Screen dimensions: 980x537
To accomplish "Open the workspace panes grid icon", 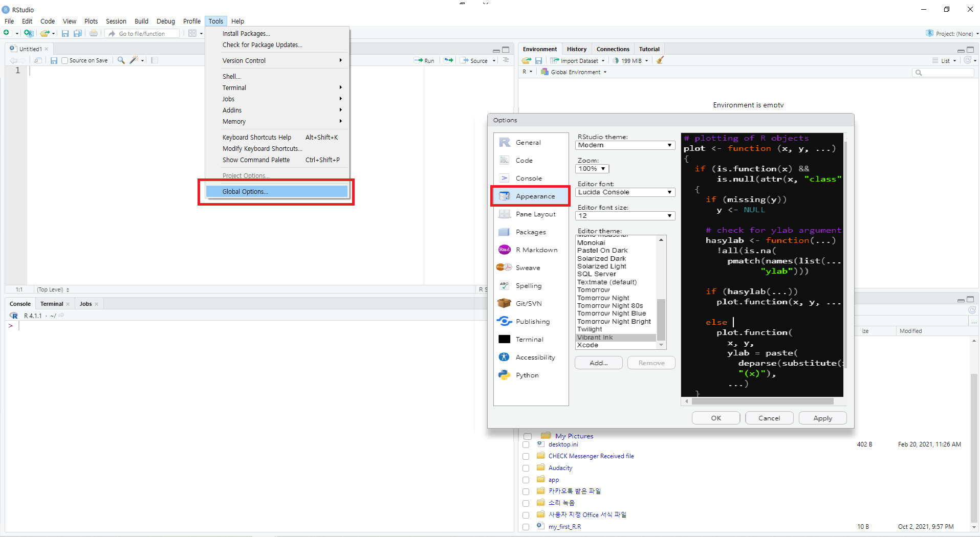I will (x=192, y=33).
